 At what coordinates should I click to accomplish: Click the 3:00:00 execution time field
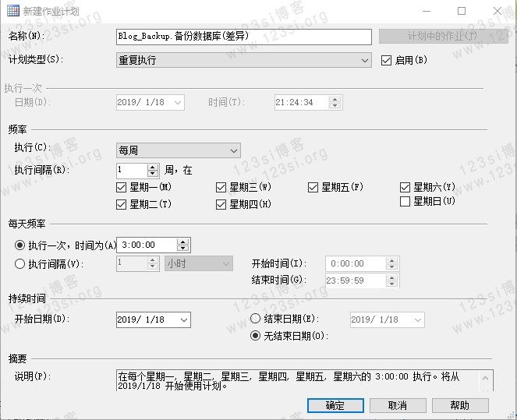click(x=147, y=245)
